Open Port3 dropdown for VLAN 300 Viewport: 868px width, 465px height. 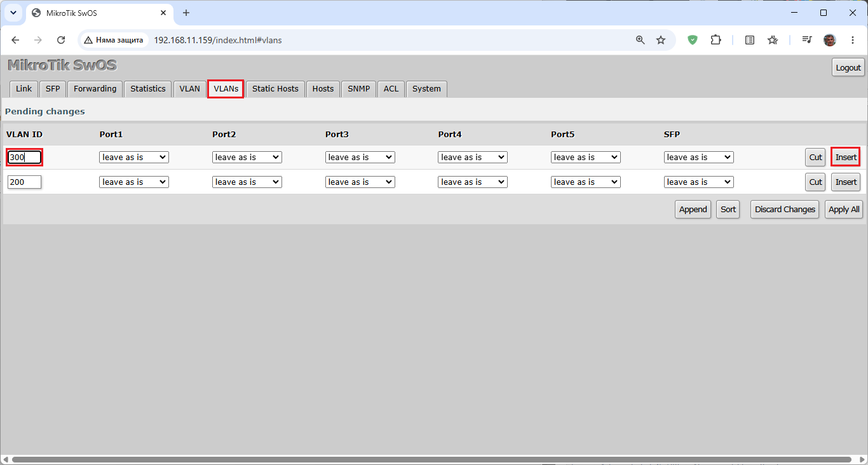pos(360,158)
